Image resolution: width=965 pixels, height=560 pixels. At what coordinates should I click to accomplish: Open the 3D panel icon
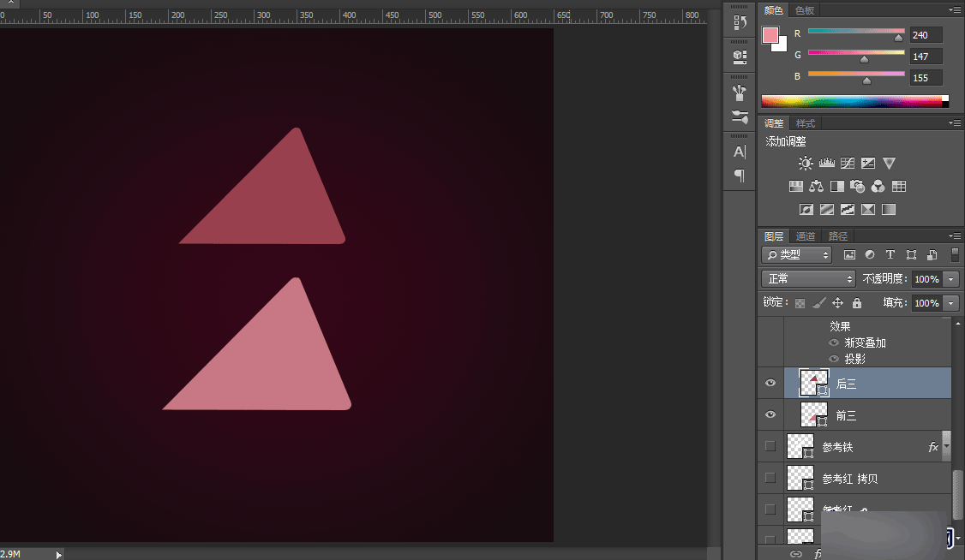coord(740,57)
